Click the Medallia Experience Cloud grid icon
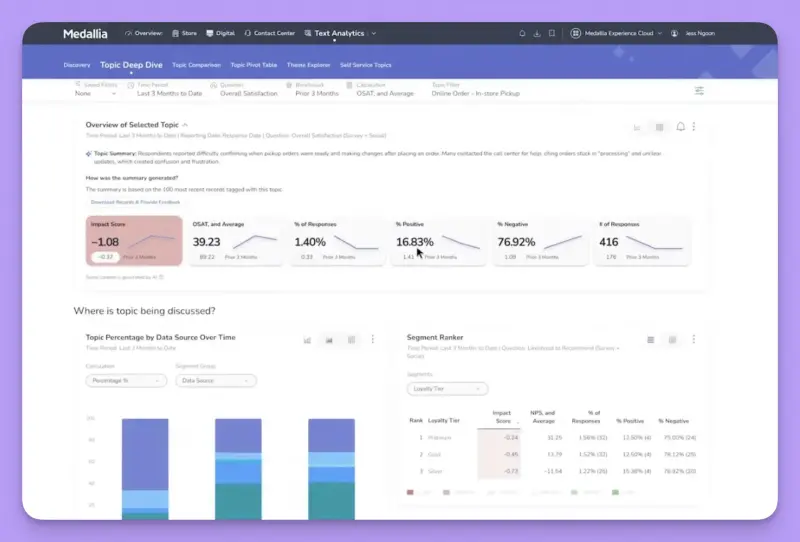 pyautogui.click(x=576, y=33)
